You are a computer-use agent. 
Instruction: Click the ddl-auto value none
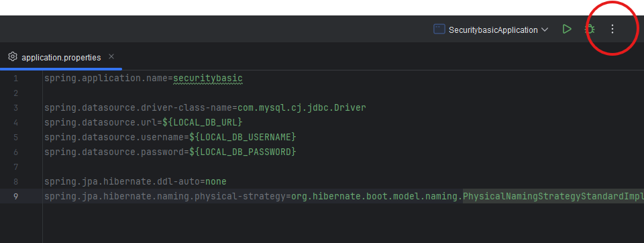coord(215,181)
